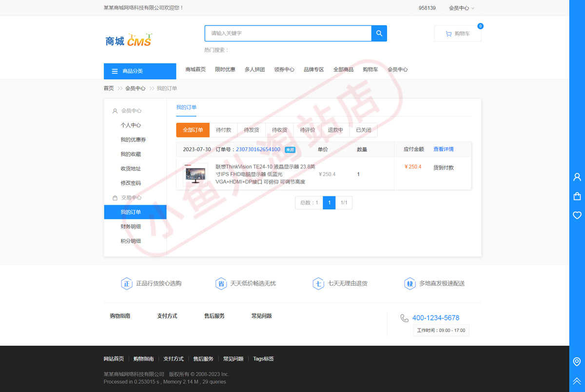Open the 商品分类 category menu

(x=140, y=71)
